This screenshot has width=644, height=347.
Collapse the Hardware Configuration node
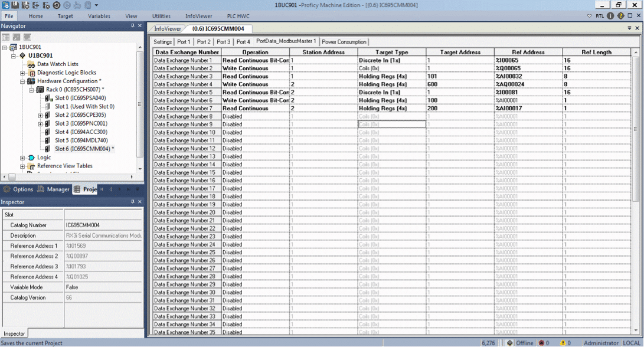pos(22,81)
